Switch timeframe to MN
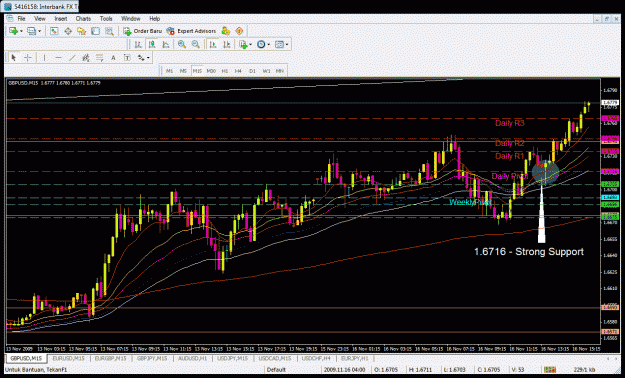The image size is (625, 378). (x=280, y=71)
